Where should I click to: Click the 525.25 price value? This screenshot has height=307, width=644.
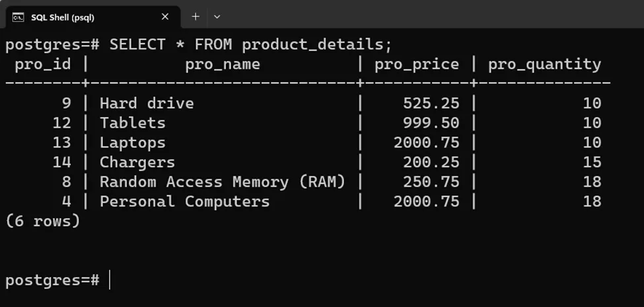click(x=431, y=103)
